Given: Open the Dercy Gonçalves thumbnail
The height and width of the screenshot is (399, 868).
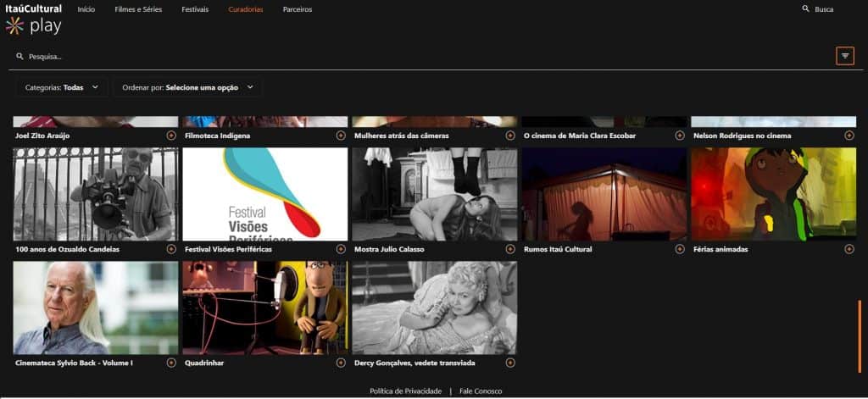Looking at the screenshot, I should tap(435, 308).
